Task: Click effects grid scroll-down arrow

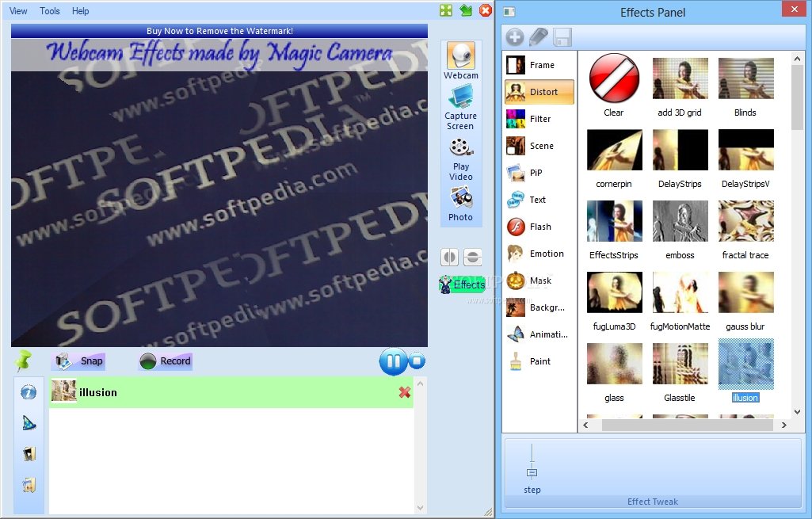Action: (797, 412)
